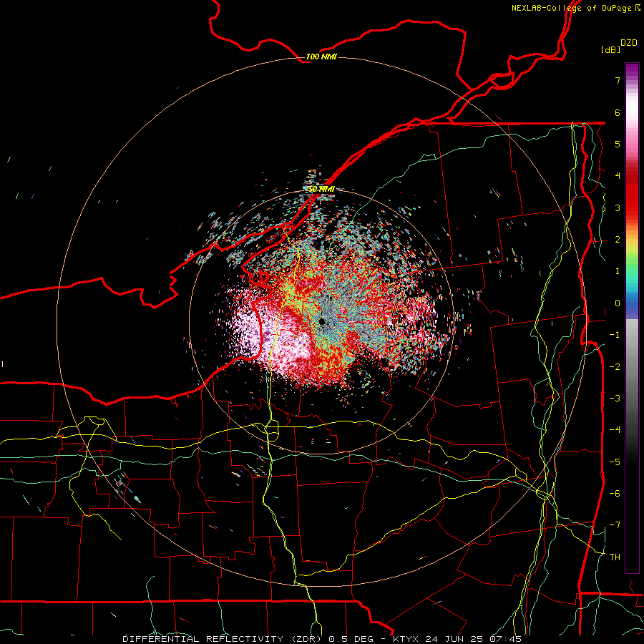Image resolution: width=644 pixels, height=644 pixels.
Task: Click the legend value 0
Action: [x=618, y=303]
